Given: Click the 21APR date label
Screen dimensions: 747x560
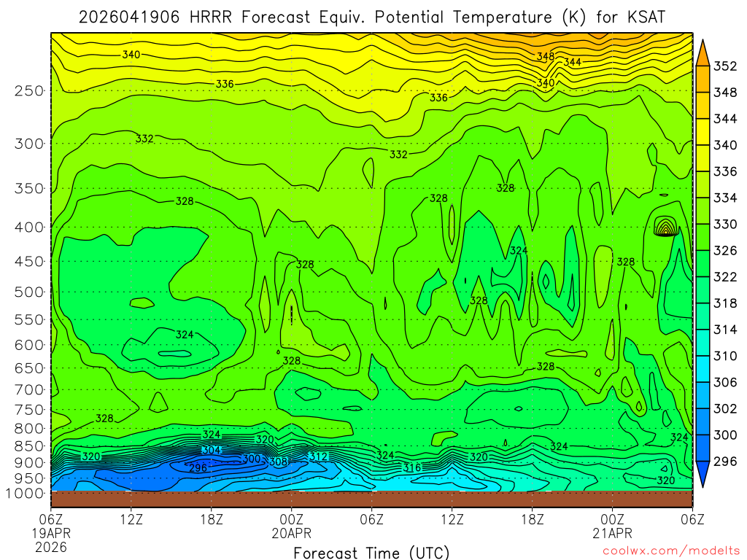Looking at the screenshot, I should tap(612, 533).
